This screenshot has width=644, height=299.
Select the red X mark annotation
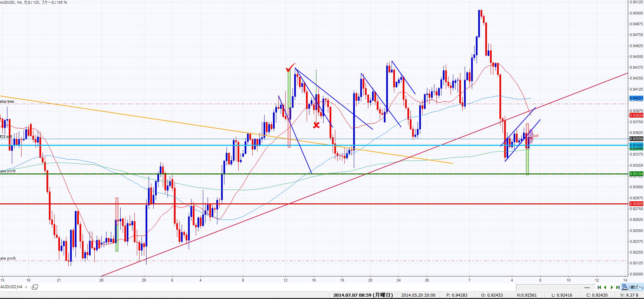point(316,125)
